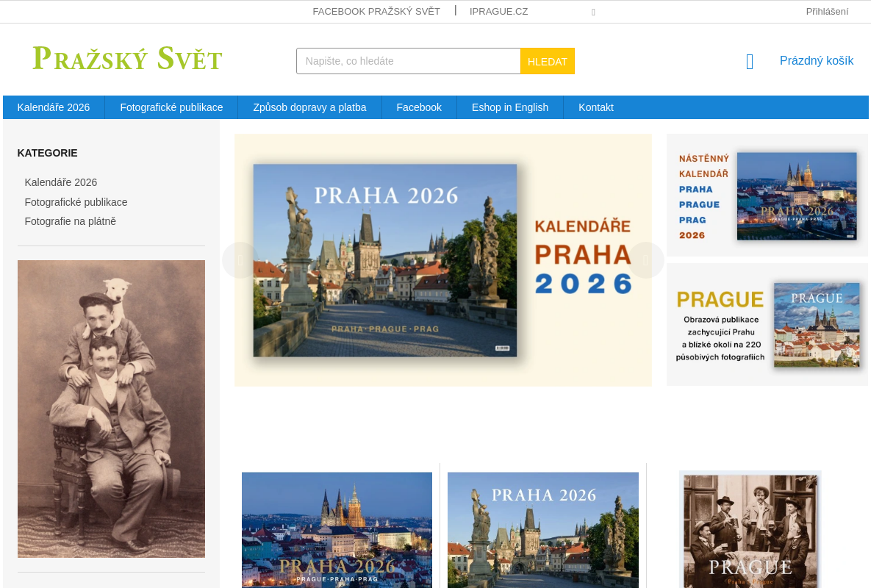Open Způsob dopravy a platba page

pos(309,107)
